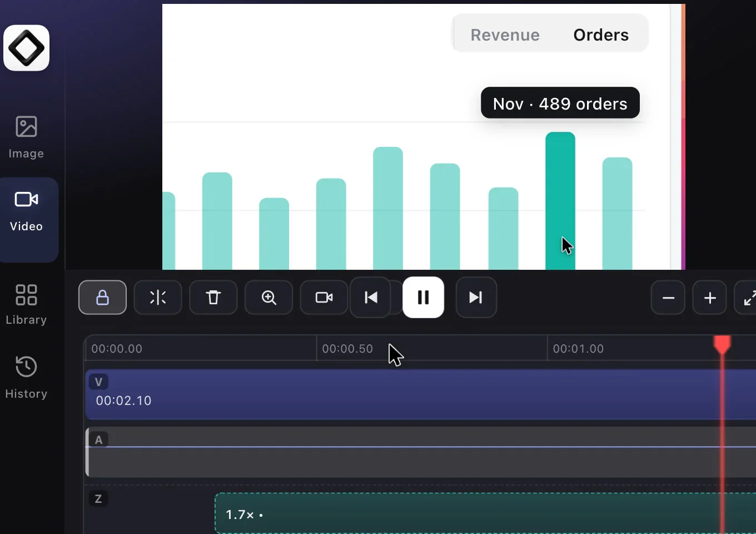Expand the timeline to fullscreen
The height and width of the screenshot is (534, 756).
click(x=746, y=298)
